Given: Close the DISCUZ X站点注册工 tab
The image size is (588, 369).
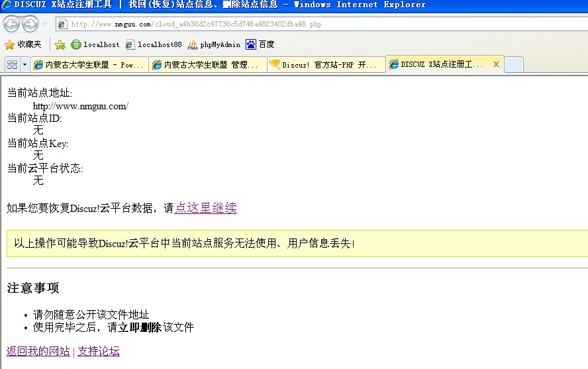Looking at the screenshot, I should [x=496, y=64].
